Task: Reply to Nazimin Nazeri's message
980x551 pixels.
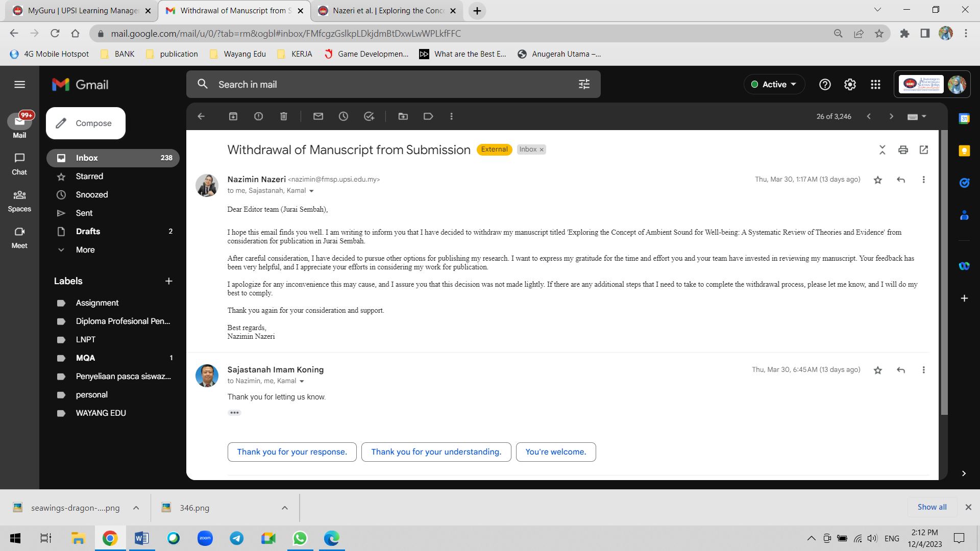Action: click(x=901, y=180)
